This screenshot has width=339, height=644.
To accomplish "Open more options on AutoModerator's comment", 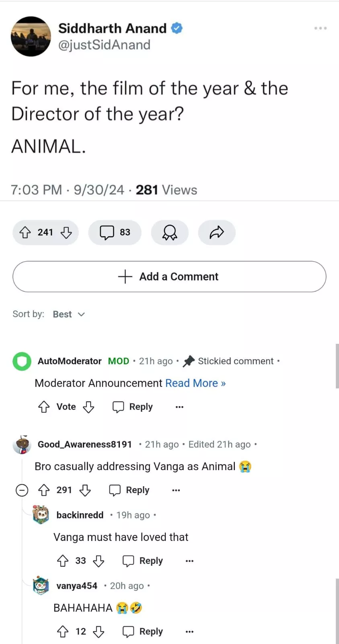I will point(179,407).
